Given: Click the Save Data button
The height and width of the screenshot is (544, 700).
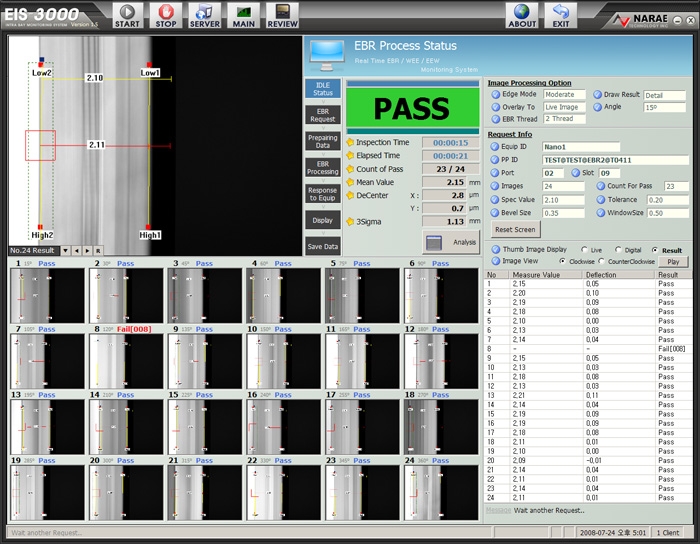Looking at the screenshot, I should coord(323,246).
